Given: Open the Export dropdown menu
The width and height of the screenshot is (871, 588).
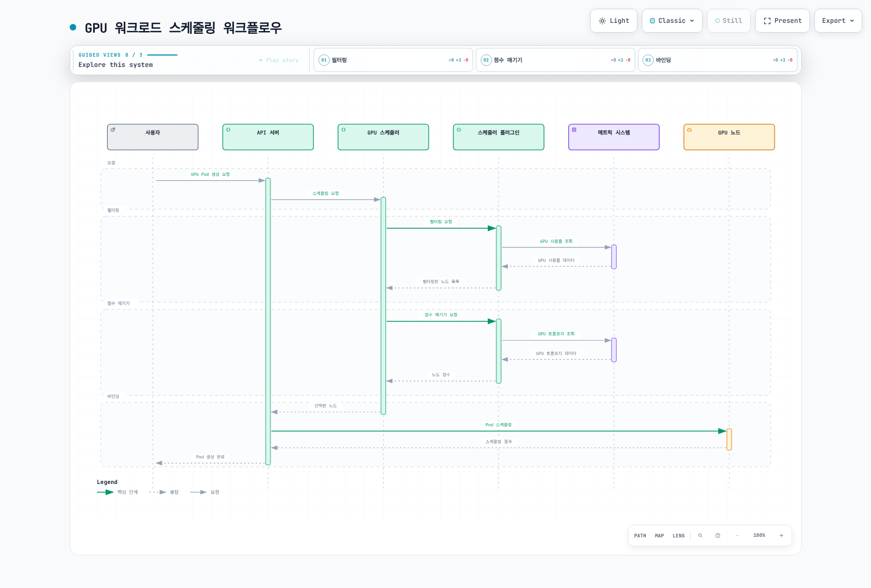Looking at the screenshot, I should coord(838,21).
